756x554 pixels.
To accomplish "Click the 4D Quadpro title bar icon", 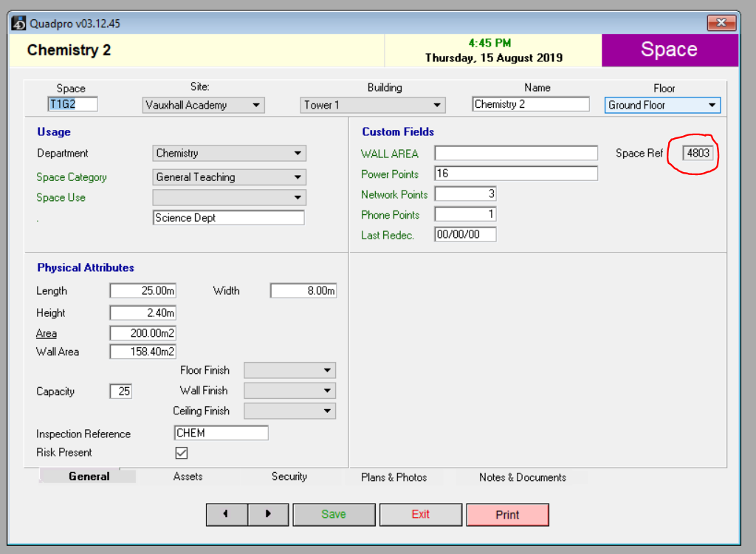I will coord(18,23).
